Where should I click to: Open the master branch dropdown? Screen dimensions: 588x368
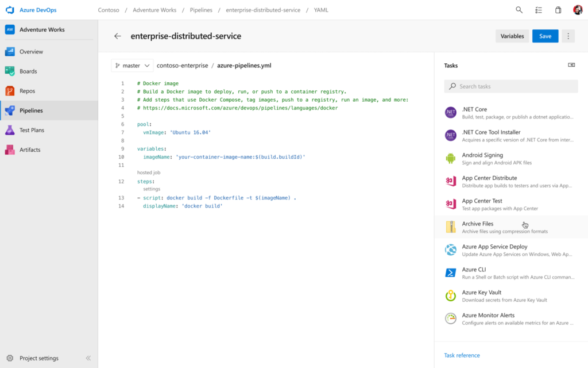tap(132, 65)
